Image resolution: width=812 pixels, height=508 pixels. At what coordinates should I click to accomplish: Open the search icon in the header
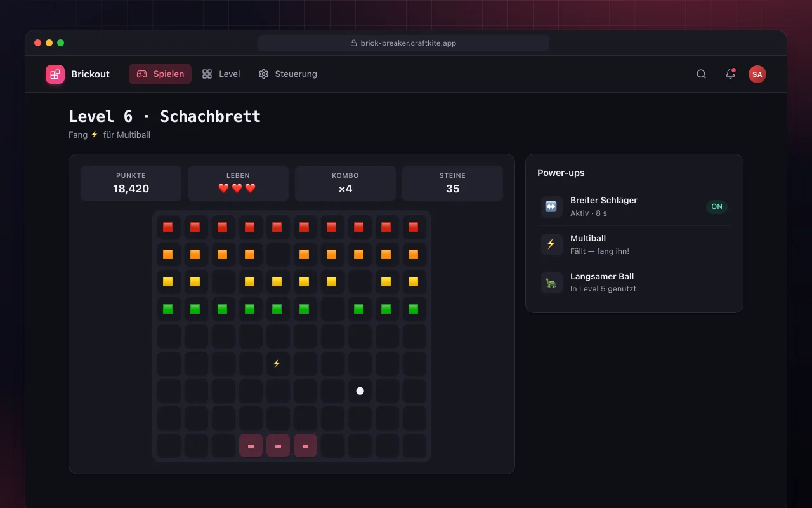[701, 74]
